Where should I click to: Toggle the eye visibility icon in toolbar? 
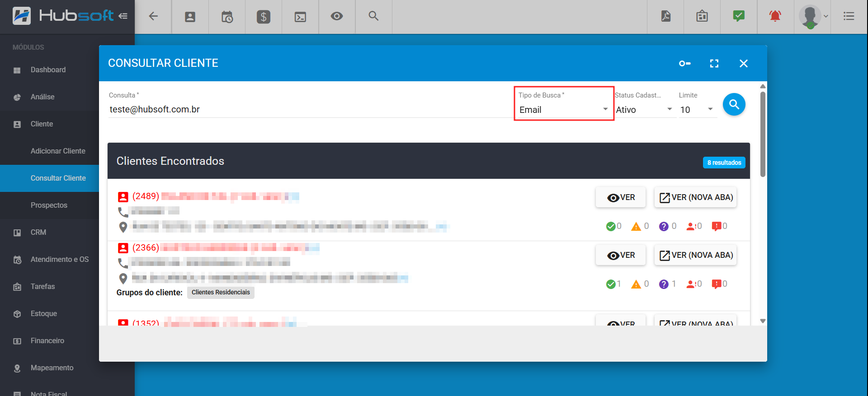pos(337,16)
